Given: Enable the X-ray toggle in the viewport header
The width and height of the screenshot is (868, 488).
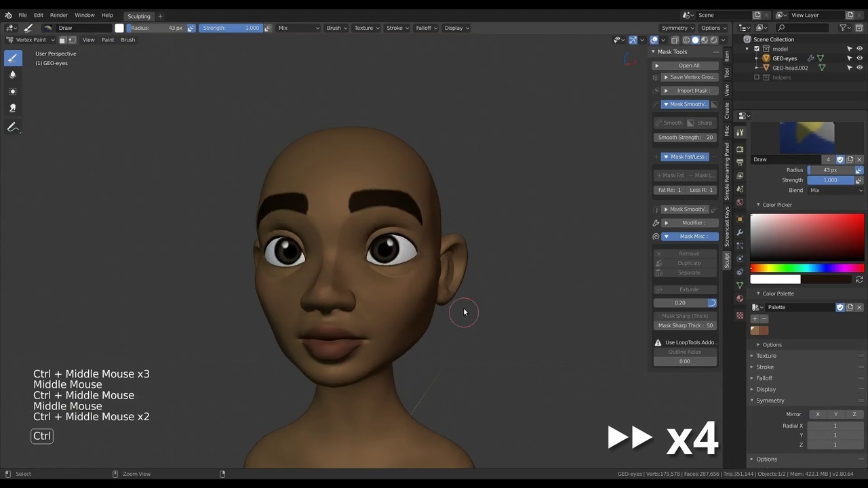Looking at the screenshot, I should (x=675, y=40).
